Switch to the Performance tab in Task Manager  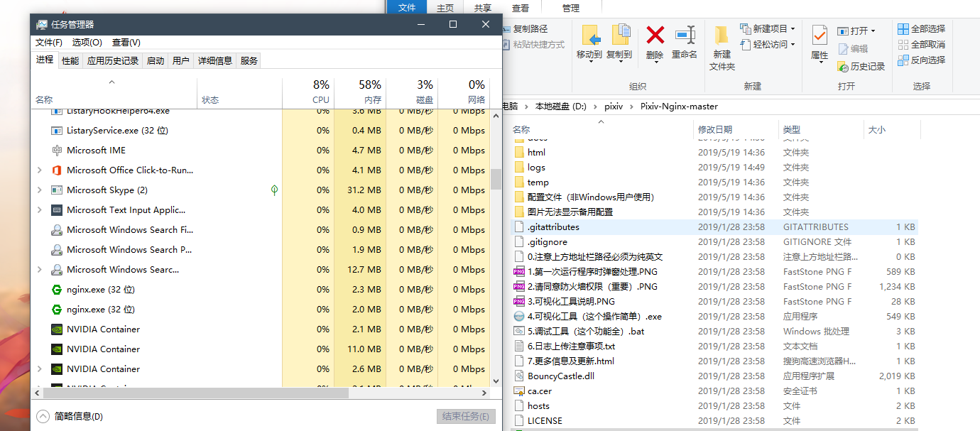(70, 61)
